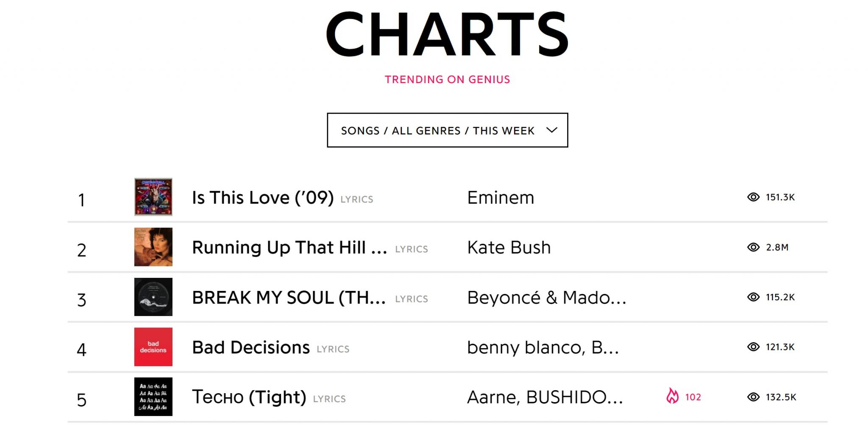
Task: Open the Songs / All Genres / This Week dropdown
Action: [x=437, y=131]
